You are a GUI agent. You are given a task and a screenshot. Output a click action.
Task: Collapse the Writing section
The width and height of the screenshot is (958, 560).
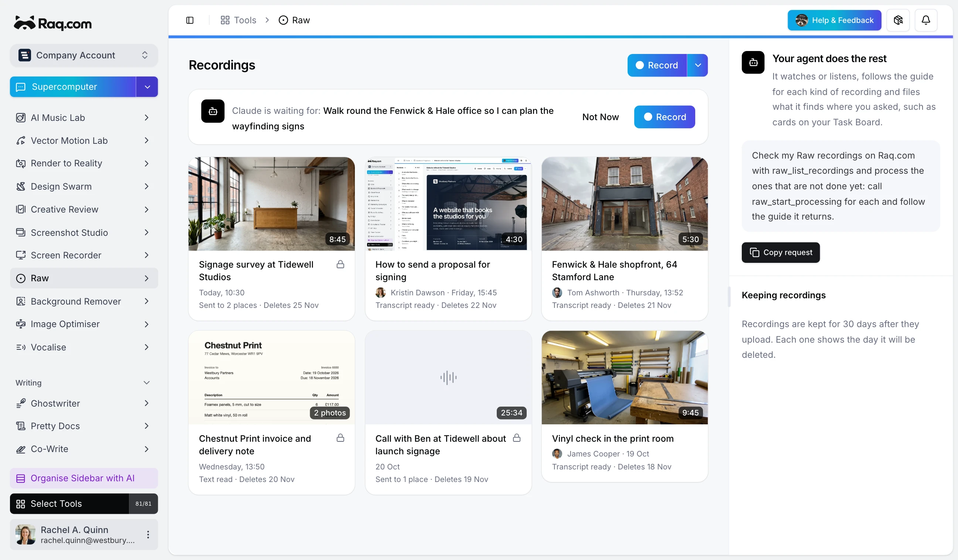146,383
